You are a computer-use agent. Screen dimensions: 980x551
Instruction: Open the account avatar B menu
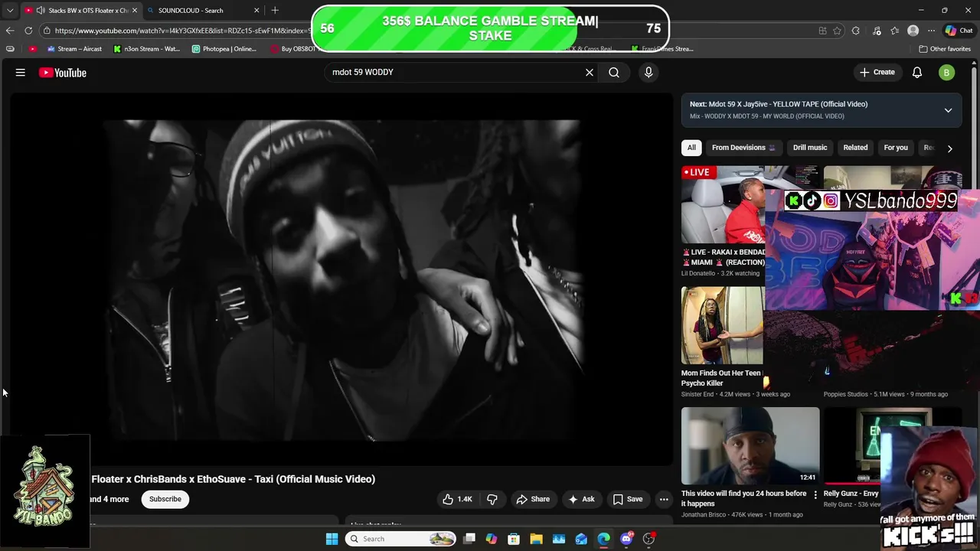(946, 73)
